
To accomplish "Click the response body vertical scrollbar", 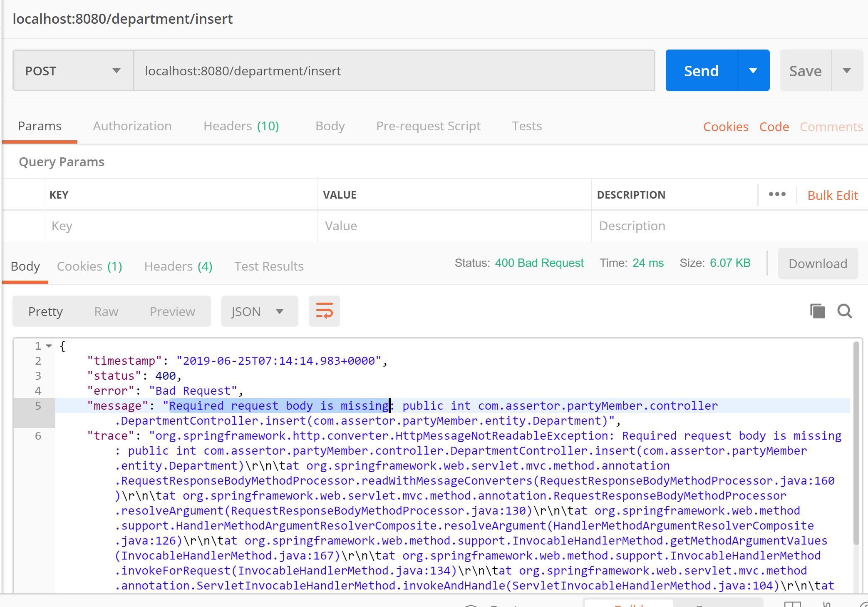I will pyautogui.click(x=856, y=441).
